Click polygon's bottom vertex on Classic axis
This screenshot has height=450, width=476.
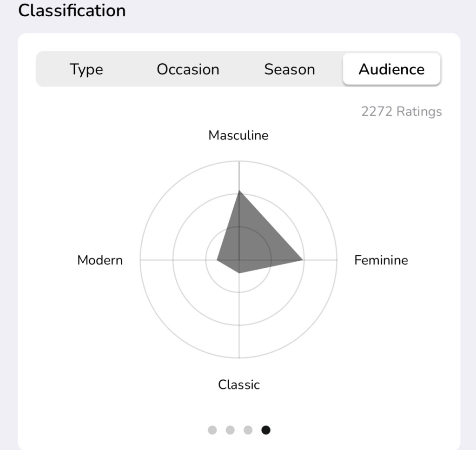pyautogui.click(x=239, y=273)
